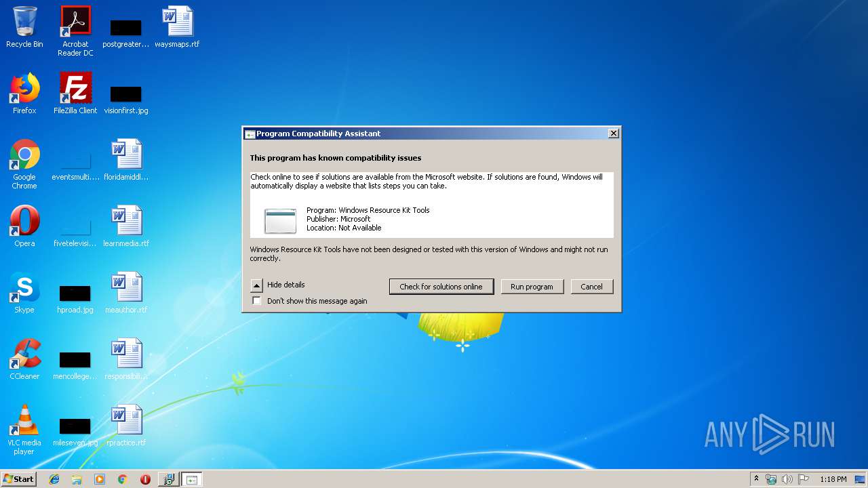Click the 1:18 PM clock

coord(833,479)
